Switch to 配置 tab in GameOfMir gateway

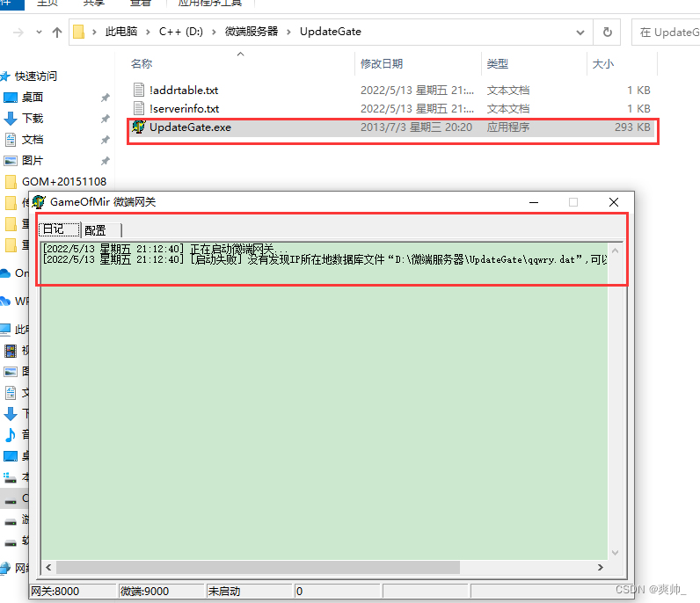(x=101, y=230)
